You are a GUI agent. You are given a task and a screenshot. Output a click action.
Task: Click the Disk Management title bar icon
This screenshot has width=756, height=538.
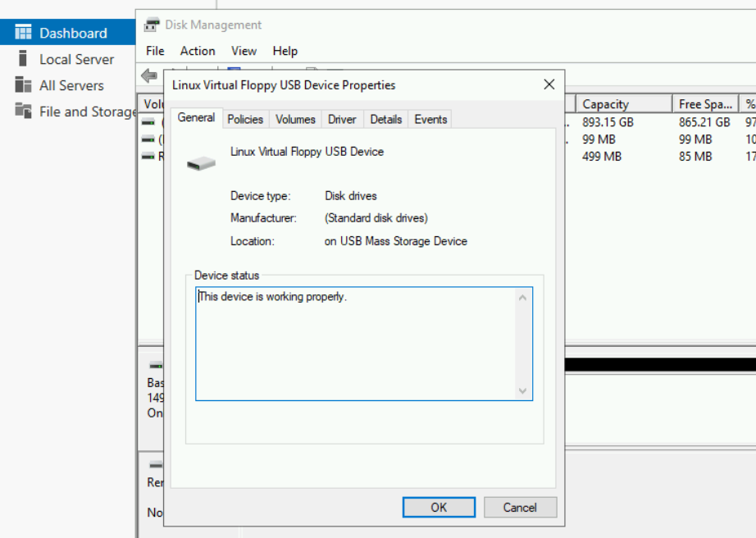point(152,25)
